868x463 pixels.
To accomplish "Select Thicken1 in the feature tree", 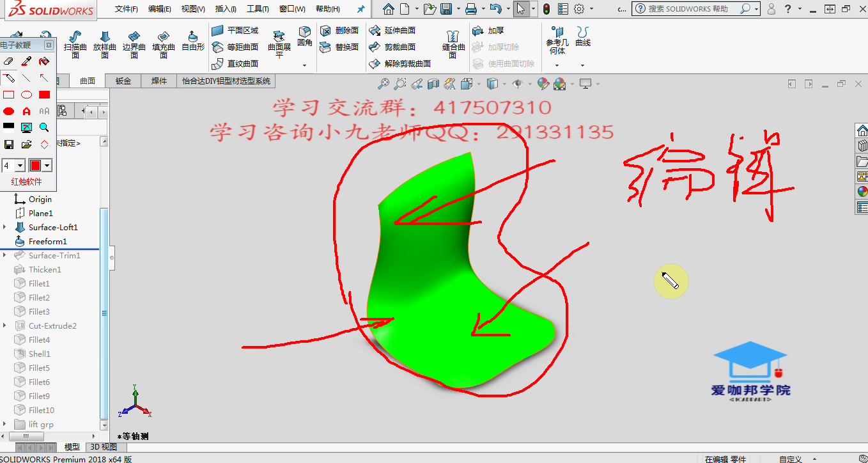I will 45,270.
